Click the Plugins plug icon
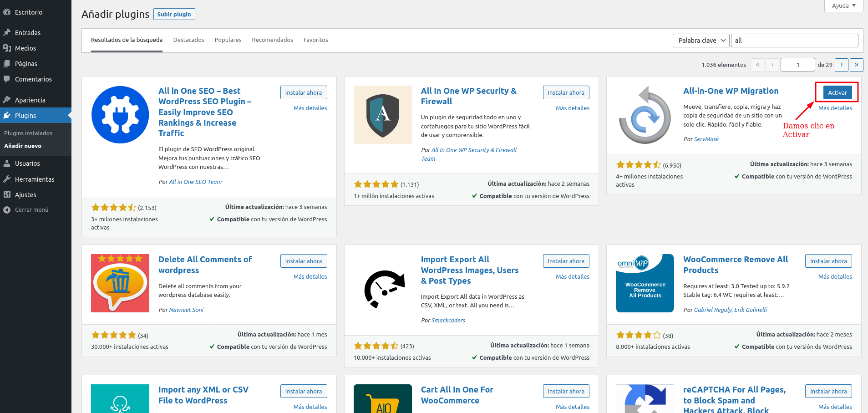868x413 pixels. (x=7, y=116)
